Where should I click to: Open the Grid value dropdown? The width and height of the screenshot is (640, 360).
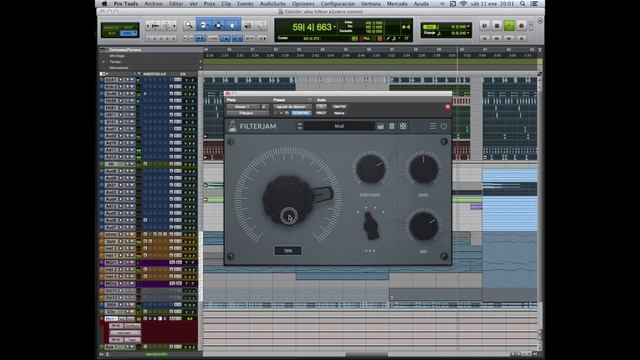coord(468,27)
